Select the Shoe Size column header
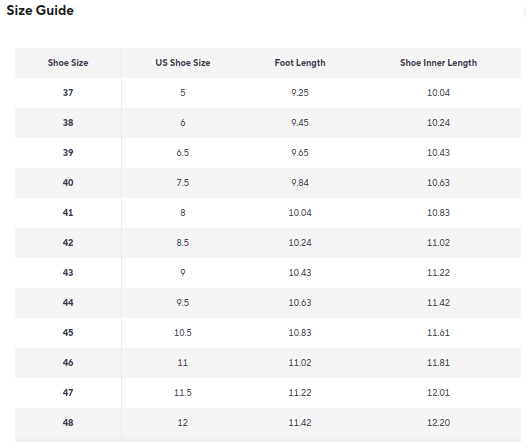 (68, 63)
